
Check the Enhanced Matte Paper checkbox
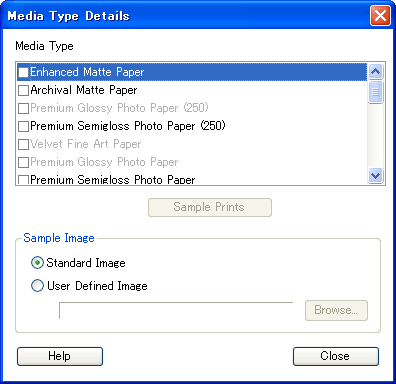23,72
